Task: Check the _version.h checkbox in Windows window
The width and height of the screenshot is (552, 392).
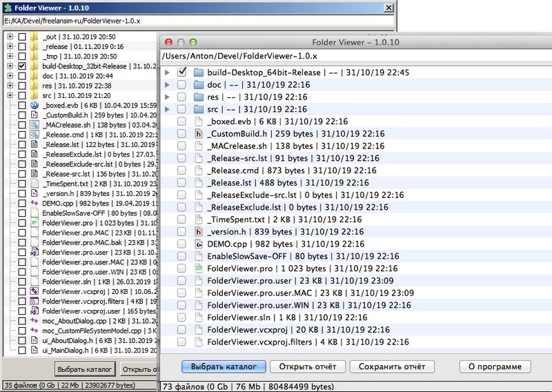Action: click(x=22, y=193)
